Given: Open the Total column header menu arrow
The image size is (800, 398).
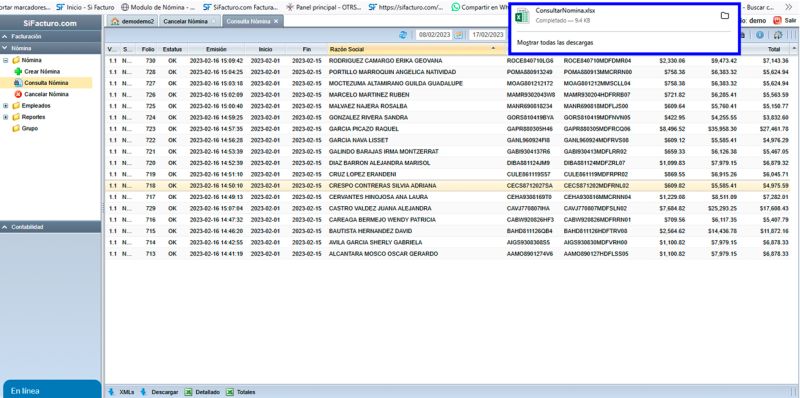Looking at the screenshot, I should point(794,48).
